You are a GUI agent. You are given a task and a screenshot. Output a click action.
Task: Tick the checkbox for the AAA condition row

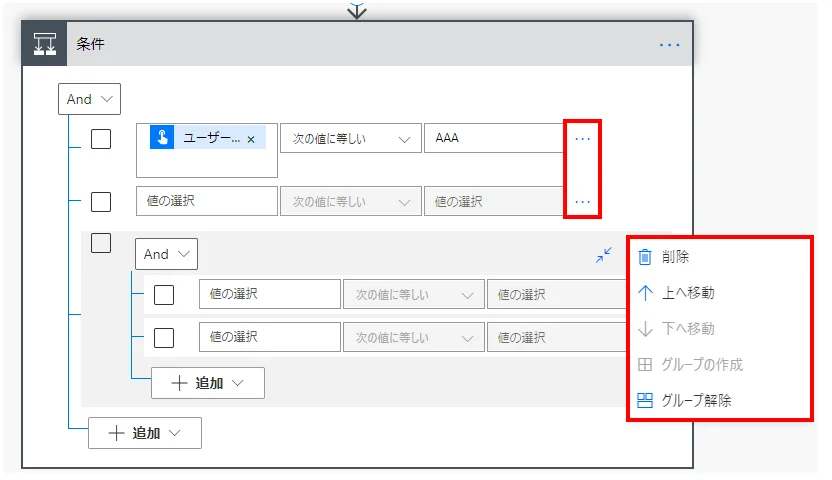[x=101, y=139]
